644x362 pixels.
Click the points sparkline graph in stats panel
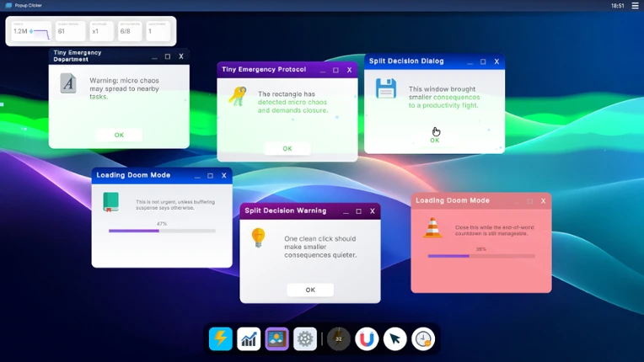coord(42,34)
